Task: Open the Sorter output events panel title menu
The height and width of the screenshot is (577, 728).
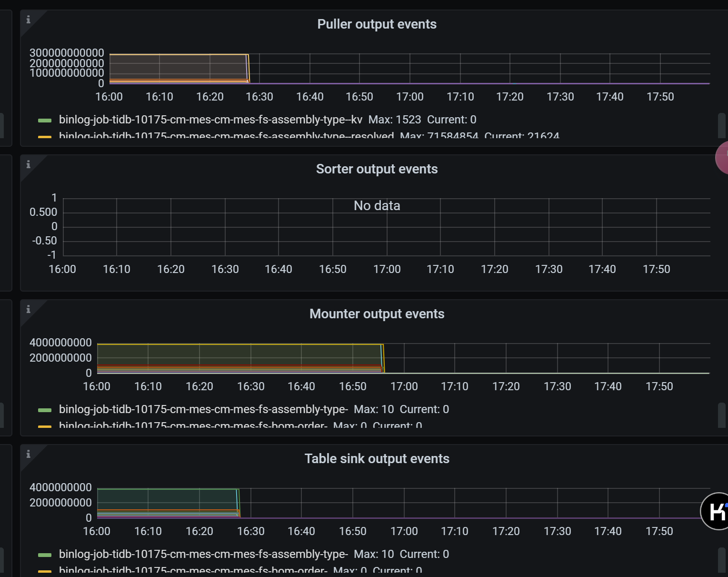Action: click(x=377, y=169)
